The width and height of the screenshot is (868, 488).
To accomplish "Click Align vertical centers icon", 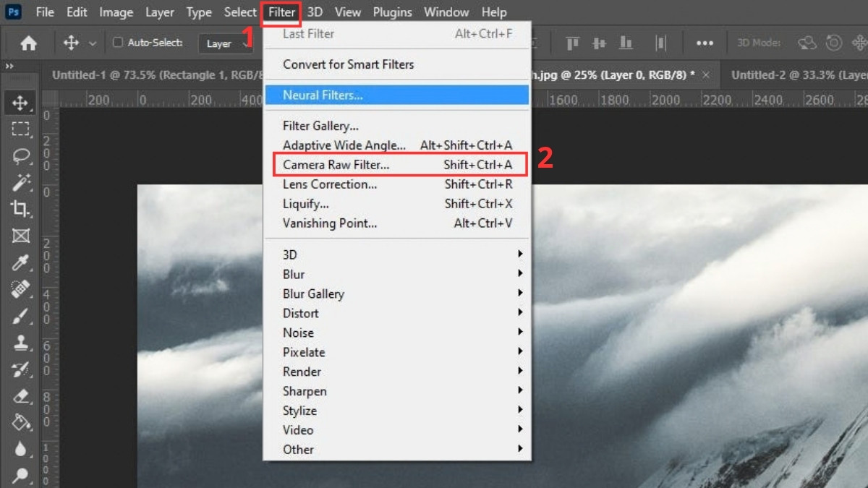I will (x=599, y=43).
